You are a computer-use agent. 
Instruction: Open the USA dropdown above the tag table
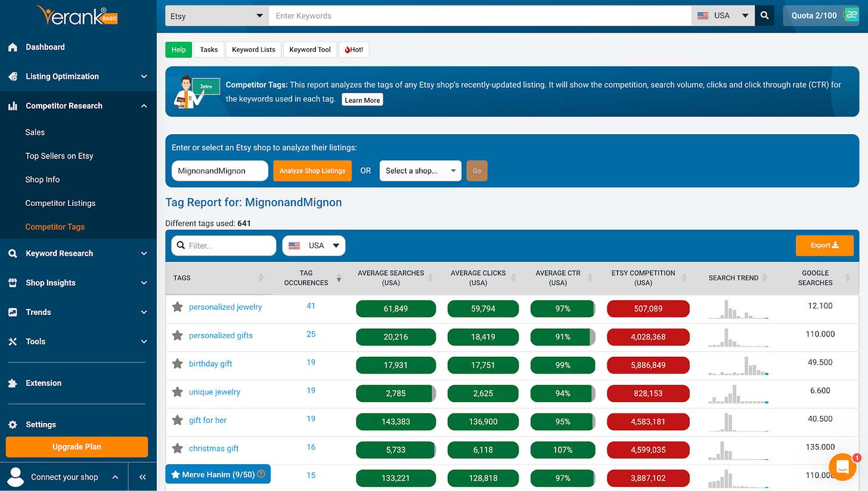pos(314,245)
